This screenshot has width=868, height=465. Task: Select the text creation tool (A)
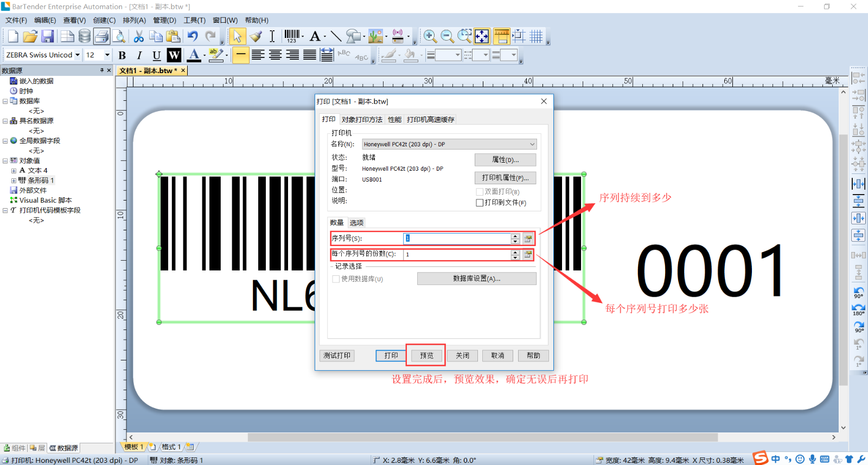click(315, 36)
